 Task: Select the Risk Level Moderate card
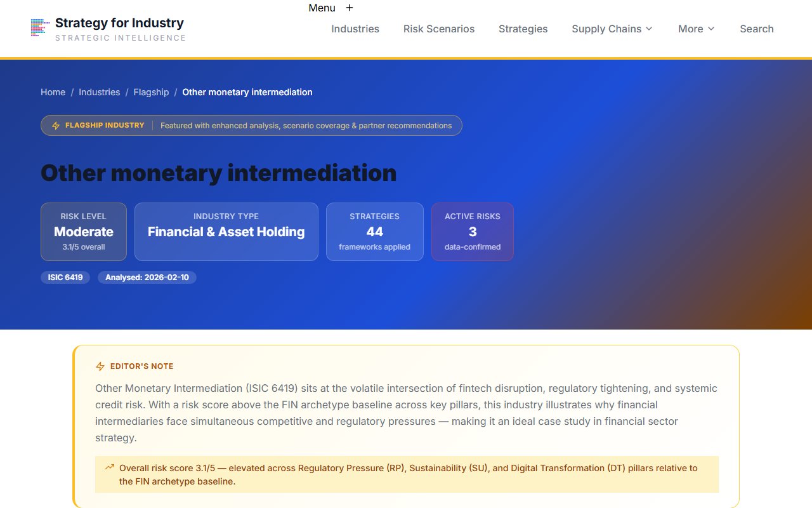coord(83,231)
